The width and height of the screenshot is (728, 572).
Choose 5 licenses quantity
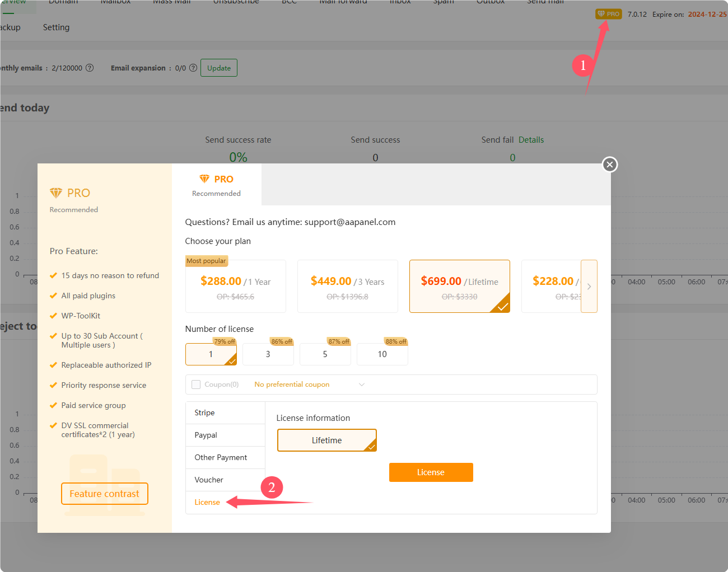(325, 354)
